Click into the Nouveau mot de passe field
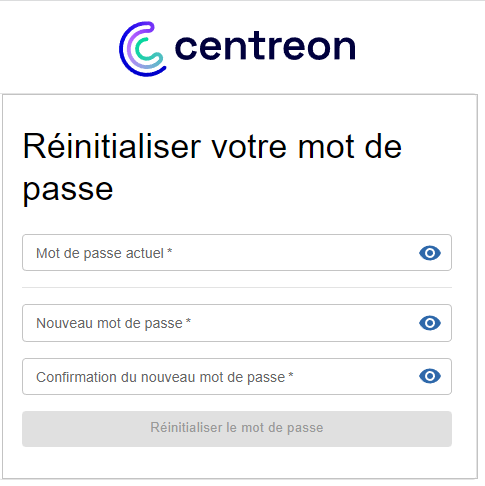 tap(237, 323)
